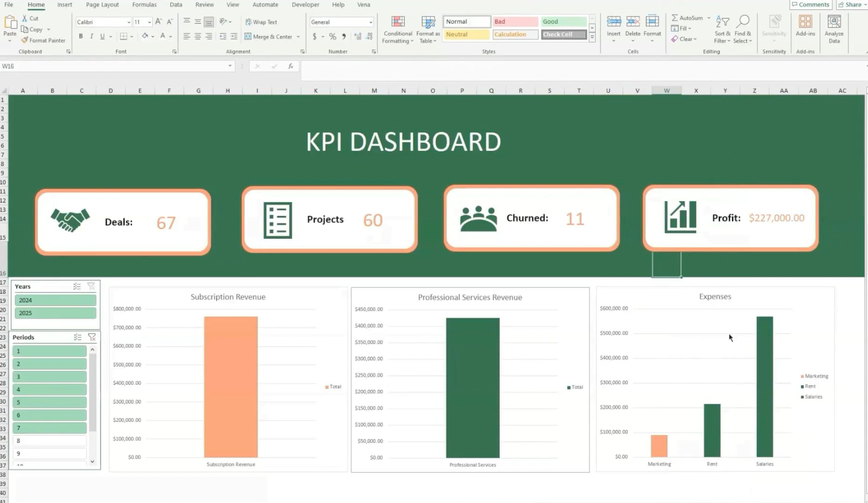
Task: Toggle bold formatting
Action: (x=81, y=36)
